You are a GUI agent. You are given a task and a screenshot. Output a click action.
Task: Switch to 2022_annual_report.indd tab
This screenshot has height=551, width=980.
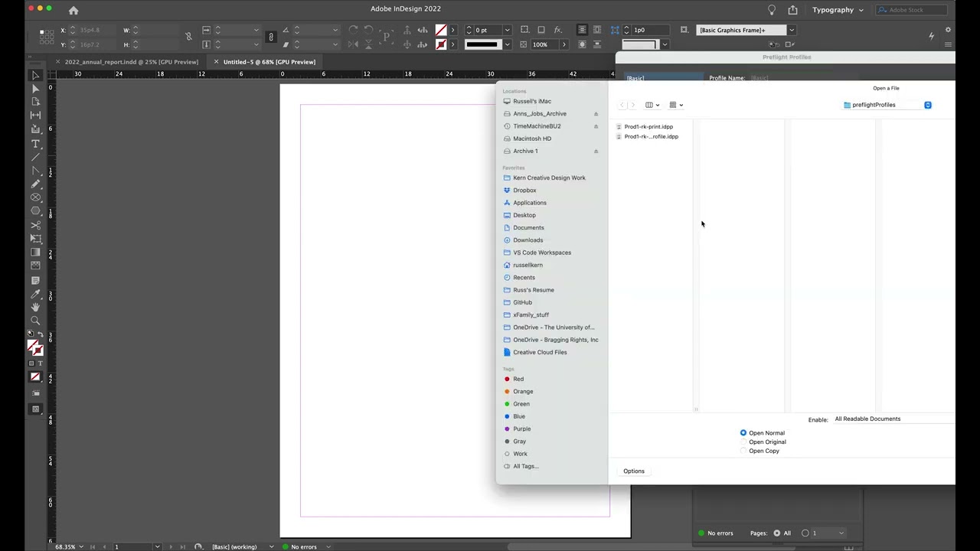click(132, 62)
